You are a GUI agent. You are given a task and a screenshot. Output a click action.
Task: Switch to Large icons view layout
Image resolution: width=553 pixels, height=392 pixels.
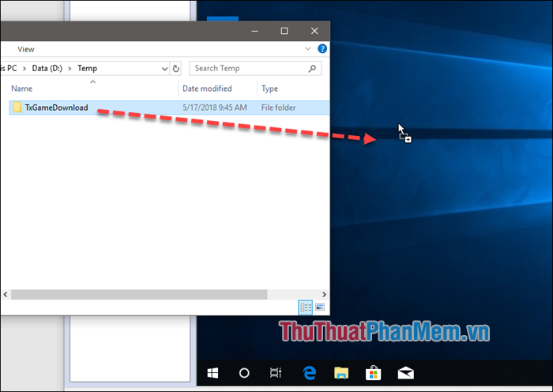[x=320, y=307]
